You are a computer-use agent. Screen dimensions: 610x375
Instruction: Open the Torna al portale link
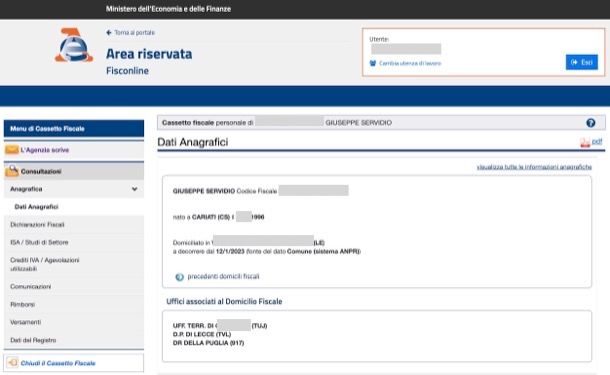click(134, 33)
